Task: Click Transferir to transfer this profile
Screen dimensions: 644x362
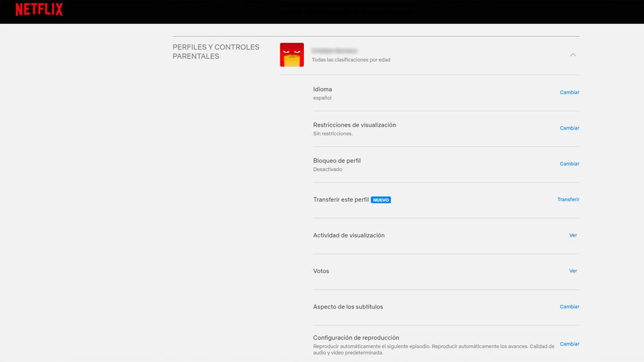Action: 568,200
